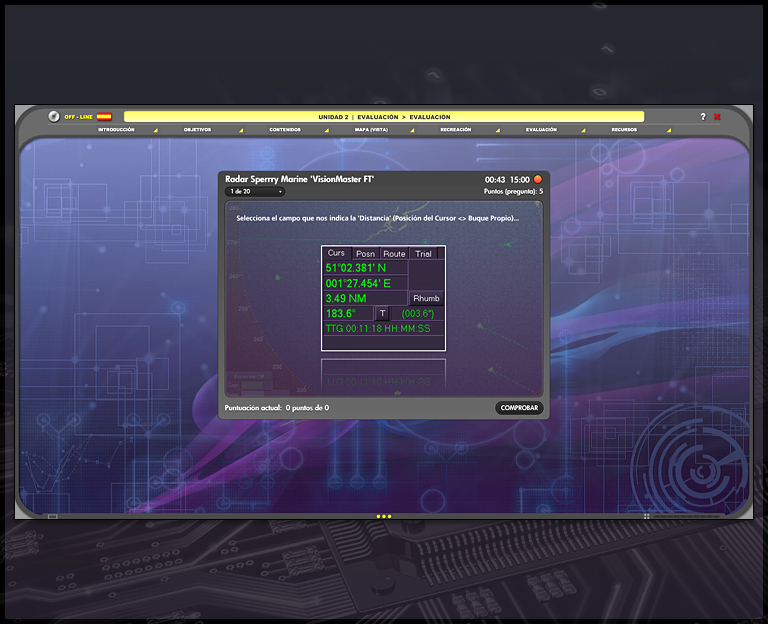Select the longitude field 001°27.454' E
768x624 pixels.
tap(365, 283)
